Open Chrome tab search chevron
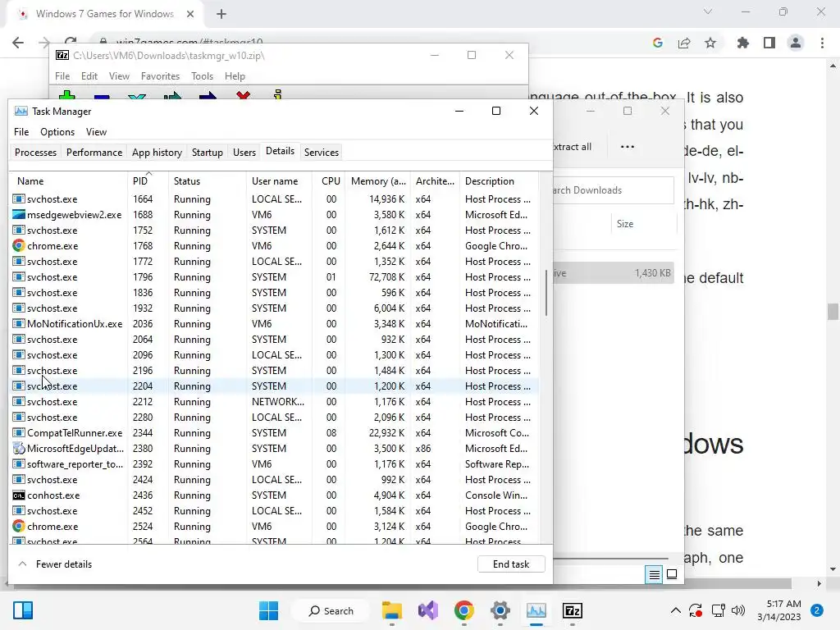Screen dimensions: 840x630 click(x=708, y=11)
